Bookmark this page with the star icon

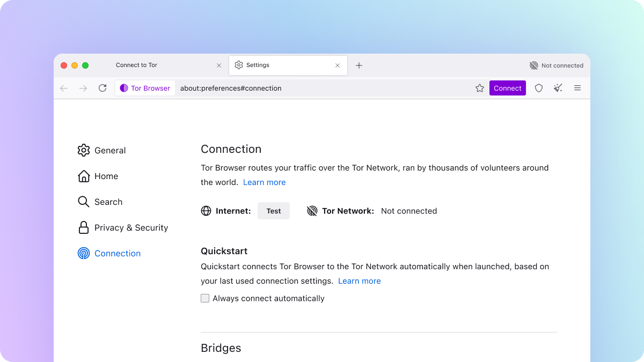click(x=480, y=88)
